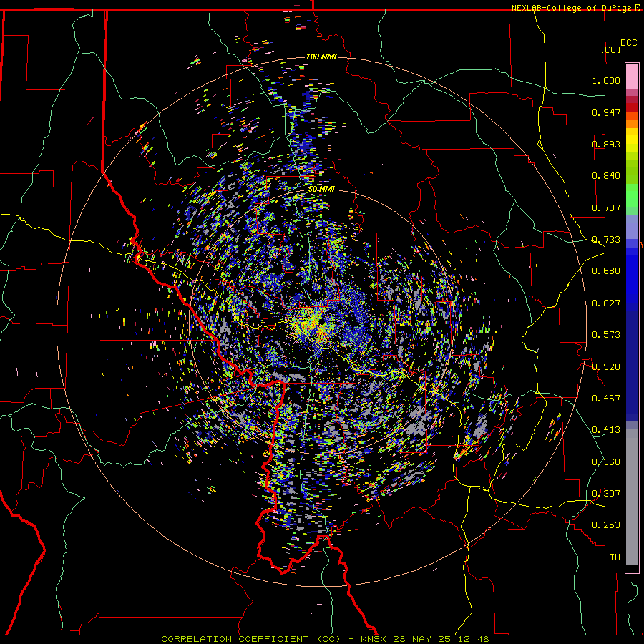
Task: Select the 0.947 legend value
Action: (606, 112)
